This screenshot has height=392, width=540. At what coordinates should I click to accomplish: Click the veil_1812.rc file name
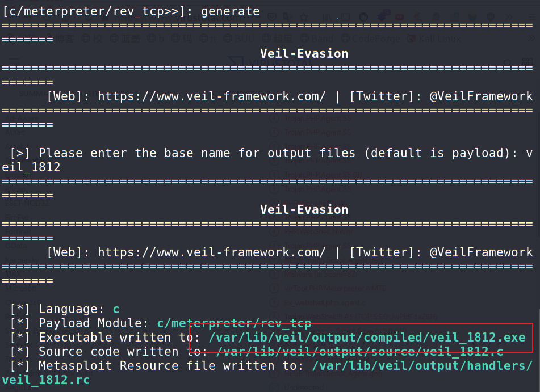[x=46, y=380]
